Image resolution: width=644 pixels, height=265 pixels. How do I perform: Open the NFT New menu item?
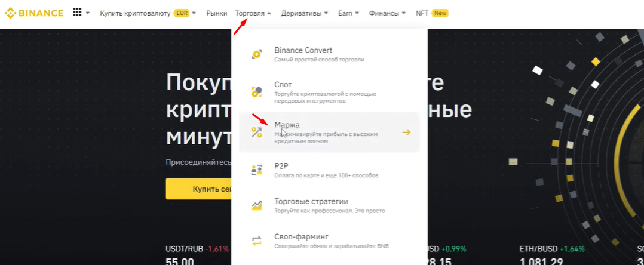pos(432,13)
